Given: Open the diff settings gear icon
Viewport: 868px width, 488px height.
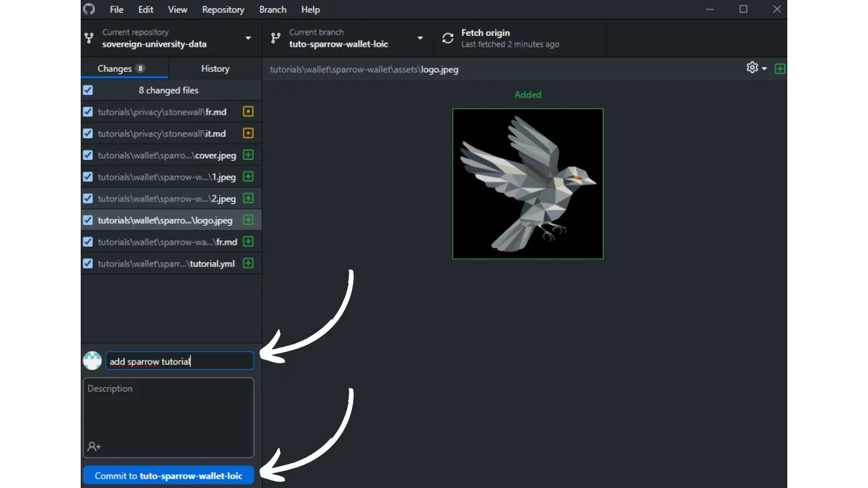Looking at the screenshot, I should (x=752, y=68).
